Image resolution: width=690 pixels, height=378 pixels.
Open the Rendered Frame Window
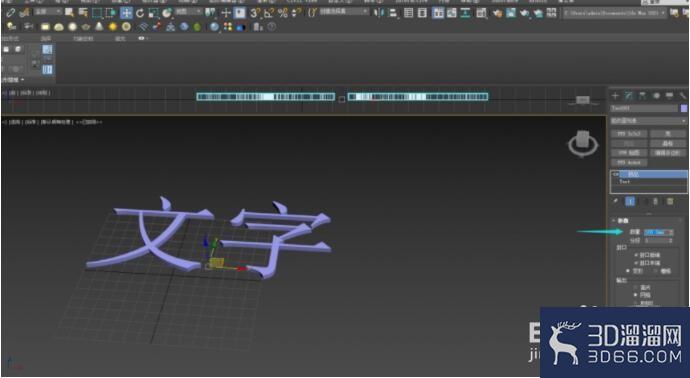510,13
